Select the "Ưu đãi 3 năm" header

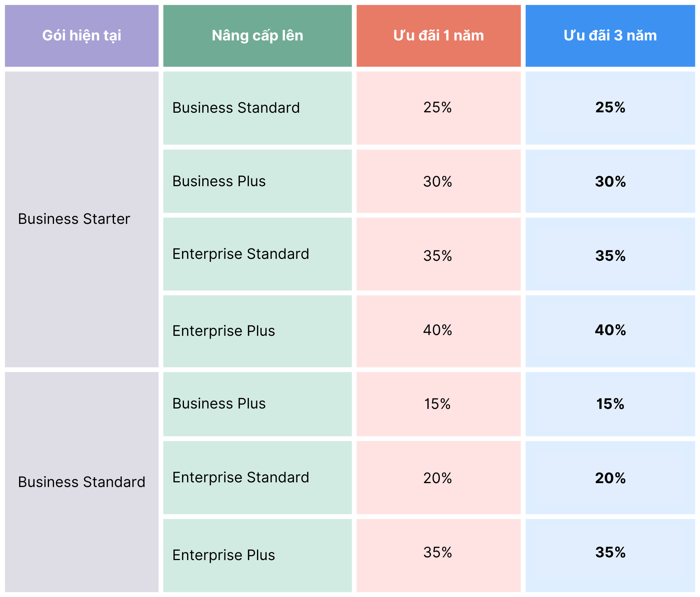pos(610,36)
